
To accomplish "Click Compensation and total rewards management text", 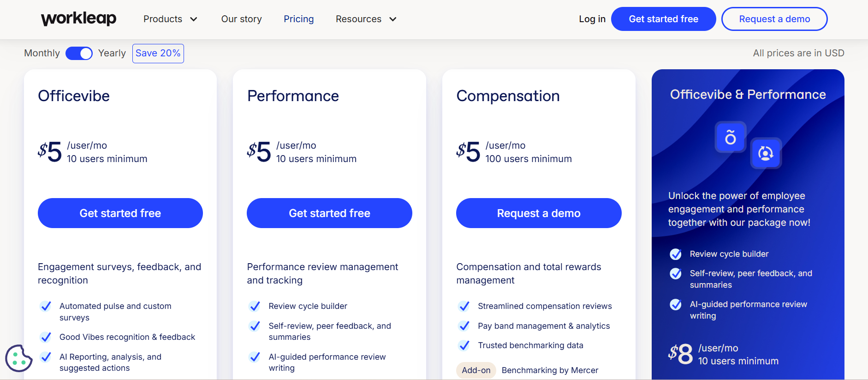I will pyautogui.click(x=529, y=273).
